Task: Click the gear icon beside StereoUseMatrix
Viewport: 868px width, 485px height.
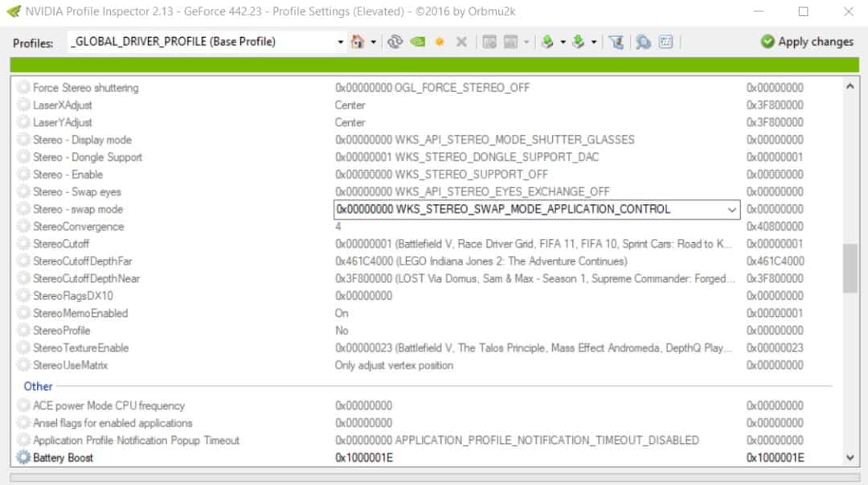Action: [23, 365]
